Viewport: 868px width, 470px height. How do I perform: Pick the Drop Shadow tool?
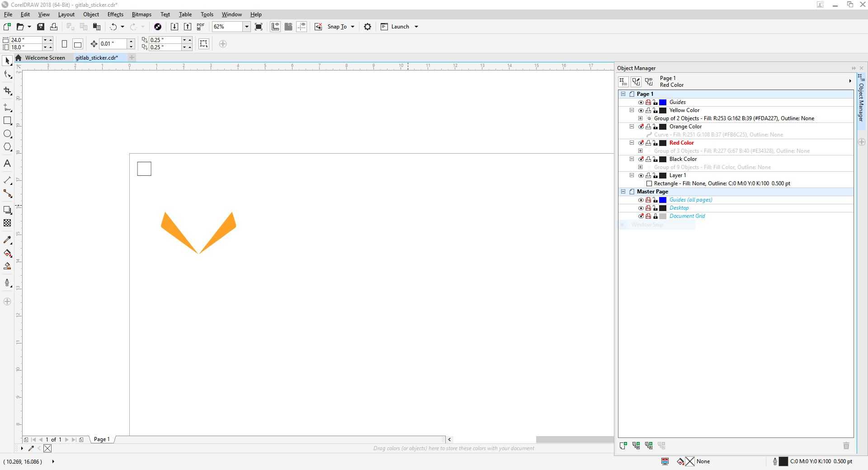coord(7,210)
